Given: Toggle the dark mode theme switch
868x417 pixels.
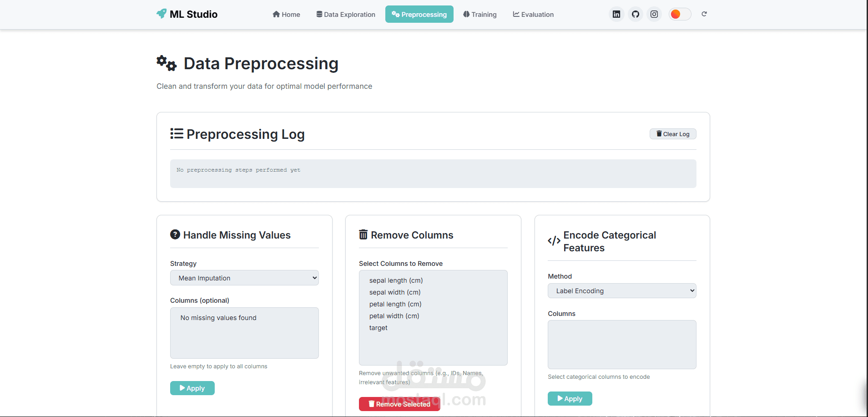Looking at the screenshot, I should click(x=680, y=14).
